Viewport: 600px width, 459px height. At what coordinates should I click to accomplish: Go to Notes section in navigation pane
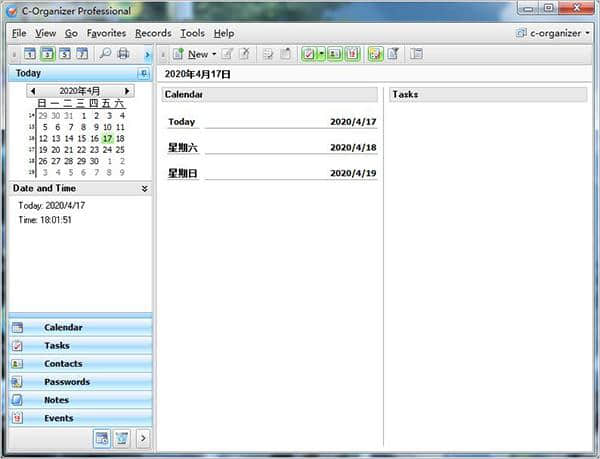pos(56,400)
